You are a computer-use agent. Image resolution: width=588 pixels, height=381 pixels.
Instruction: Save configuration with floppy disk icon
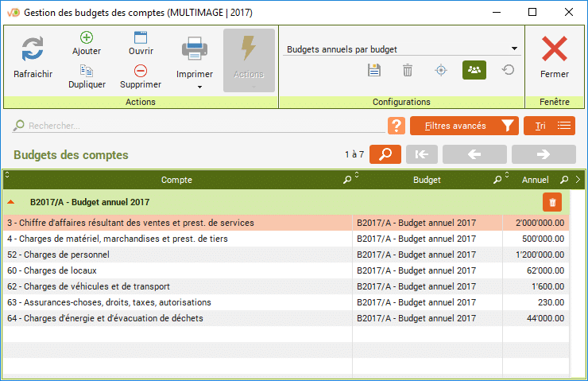coord(374,71)
